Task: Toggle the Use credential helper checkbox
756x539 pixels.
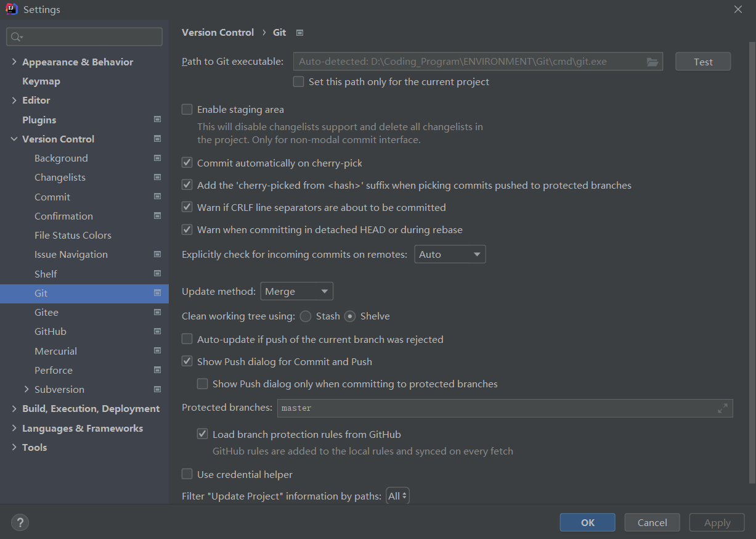Action: pos(187,474)
